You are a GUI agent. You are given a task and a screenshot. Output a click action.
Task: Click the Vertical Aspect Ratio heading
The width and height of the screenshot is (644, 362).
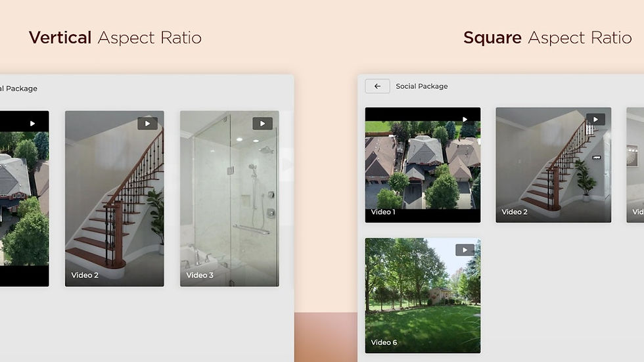pyautogui.click(x=115, y=37)
